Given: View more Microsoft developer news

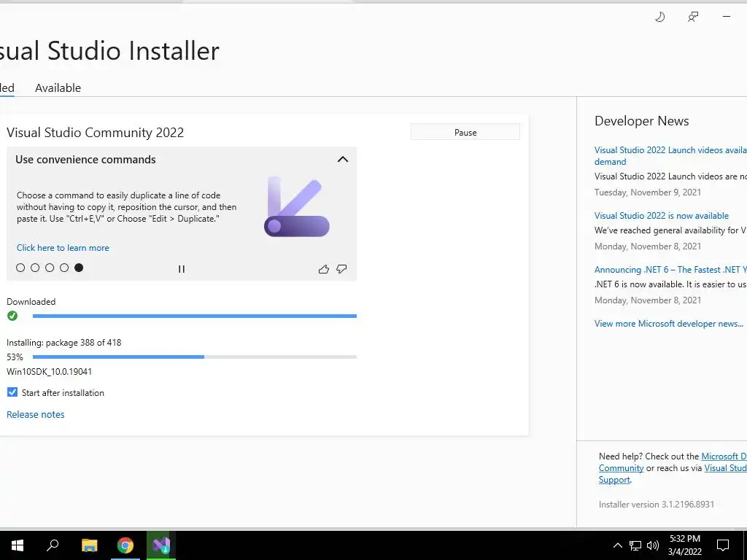Looking at the screenshot, I should pyautogui.click(x=669, y=324).
